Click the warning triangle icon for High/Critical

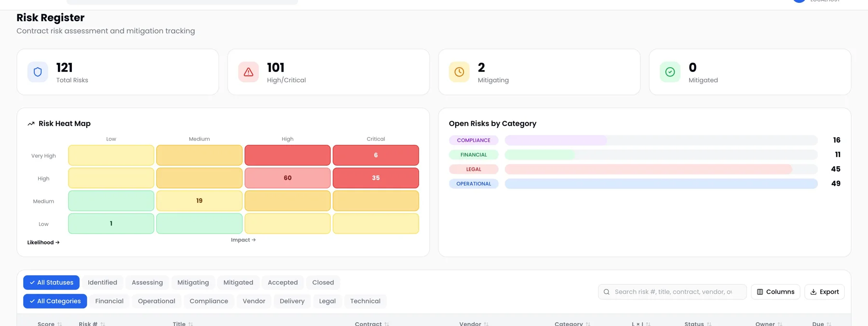click(x=248, y=72)
